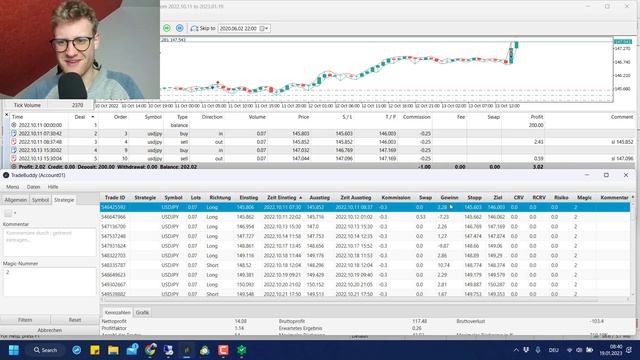The width and height of the screenshot is (640, 360).
Task: Click the Commission column header in deals table
Action: tap(416, 117)
